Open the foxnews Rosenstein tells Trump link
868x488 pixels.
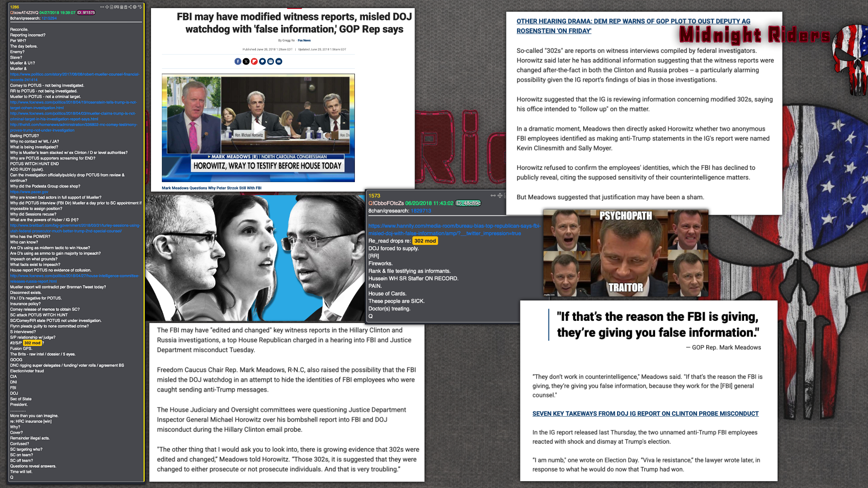coord(73,105)
